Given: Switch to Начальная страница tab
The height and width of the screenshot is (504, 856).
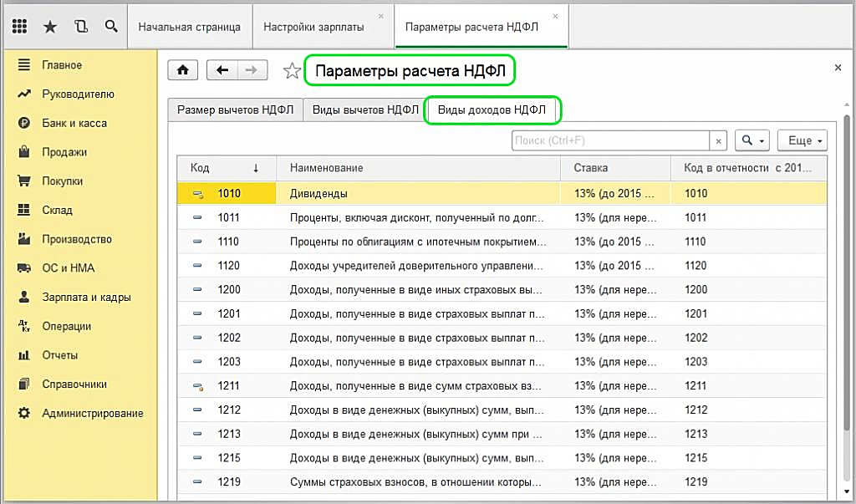Looking at the screenshot, I should point(190,28).
